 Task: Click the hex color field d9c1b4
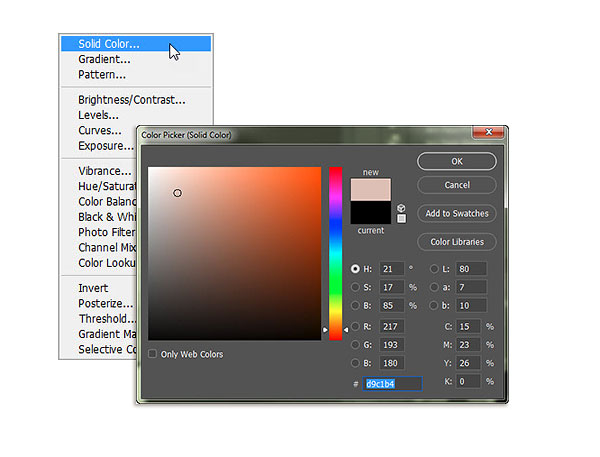coord(392,384)
